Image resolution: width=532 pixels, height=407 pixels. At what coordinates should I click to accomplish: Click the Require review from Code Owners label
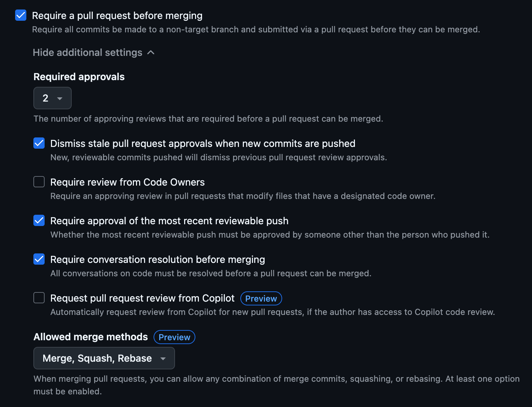pos(128,182)
